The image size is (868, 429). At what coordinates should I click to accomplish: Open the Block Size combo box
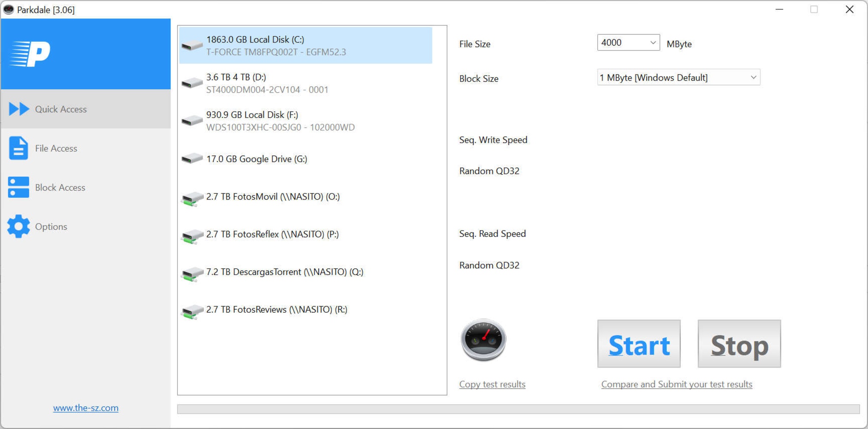pyautogui.click(x=679, y=77)
